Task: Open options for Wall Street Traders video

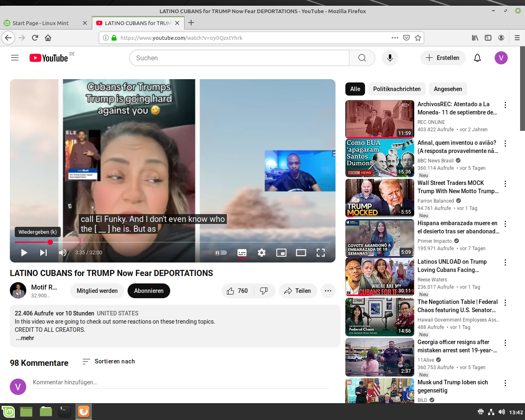Action: point(505,184)
